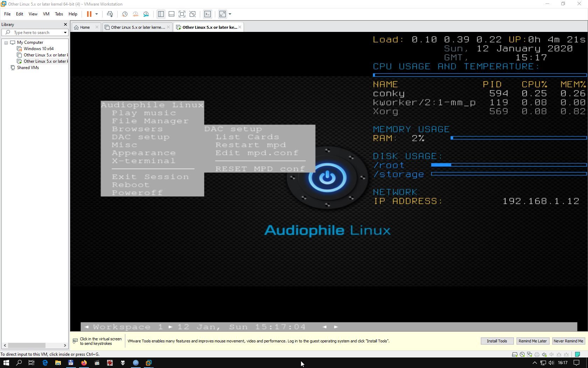Viewport: 588px width, 368px height.
Task: Click the network adapter status icon
Action: pos(530,354)
